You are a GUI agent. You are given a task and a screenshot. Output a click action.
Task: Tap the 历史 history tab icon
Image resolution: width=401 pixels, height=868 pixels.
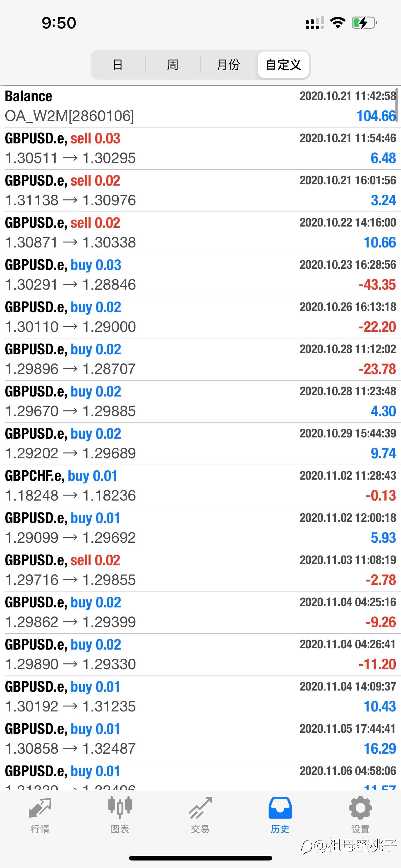pyautogui.click(x=280, y=808)
